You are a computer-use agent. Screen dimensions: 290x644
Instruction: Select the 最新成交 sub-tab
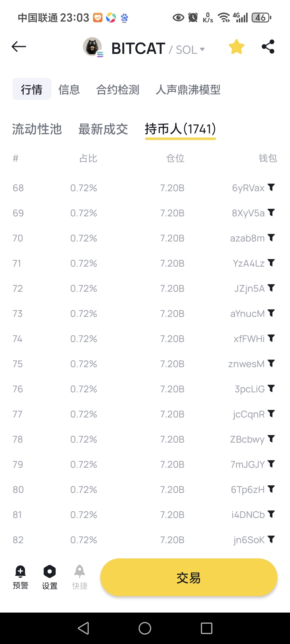coord(103,129)
